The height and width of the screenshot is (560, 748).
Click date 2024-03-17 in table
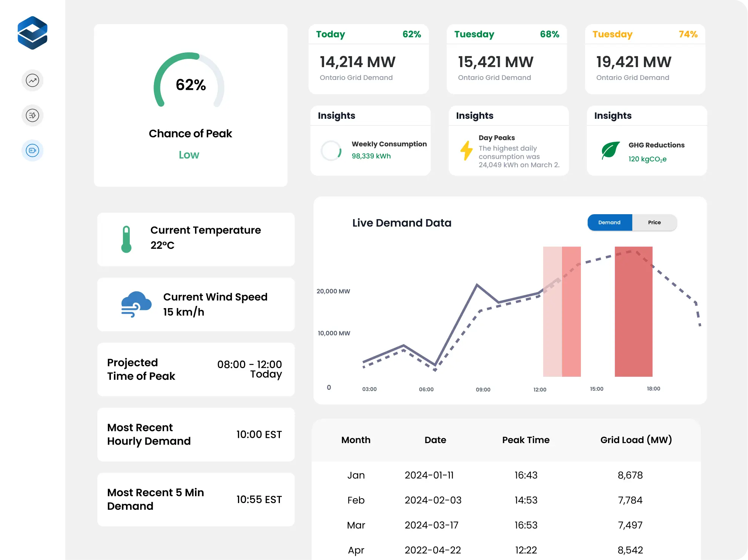coord(432,525)
